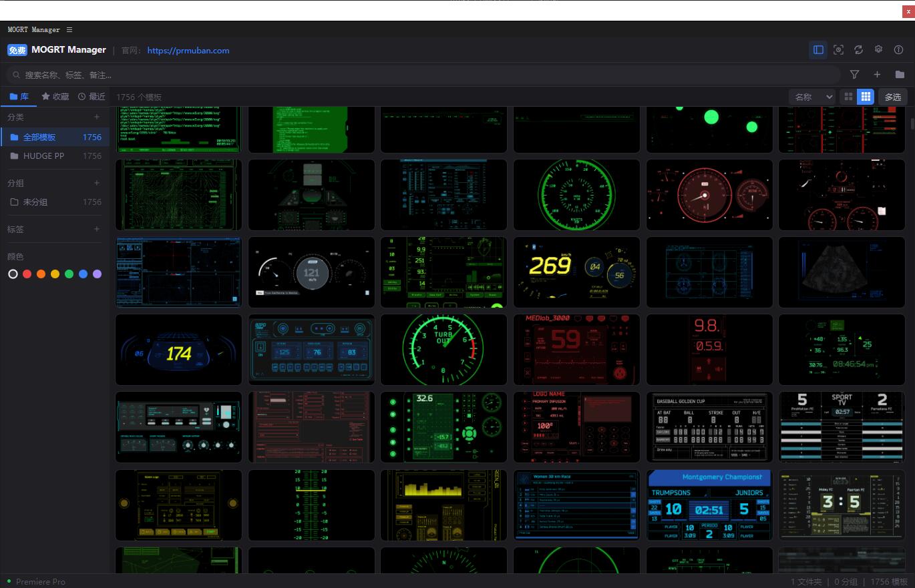The width and height of the screenshot is (915, 588).
Task: Switch to small grid view
Action: [866, 97]
